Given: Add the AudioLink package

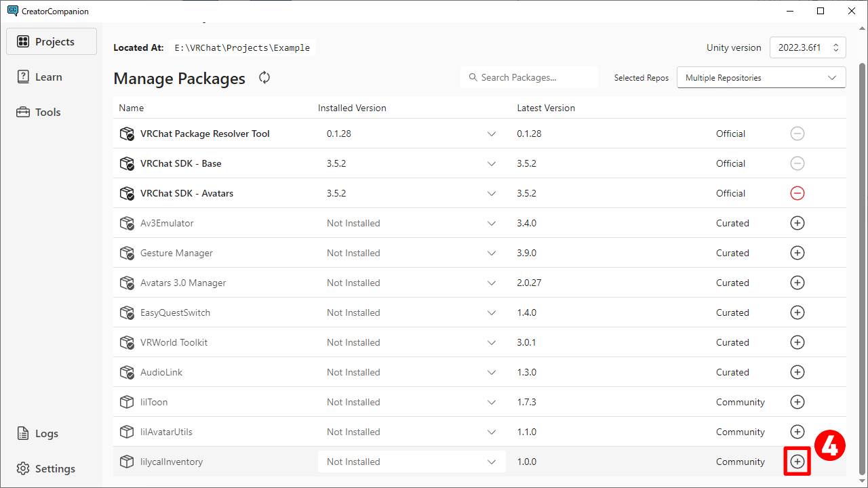Looking at the screenshot, I should point(797,372).
